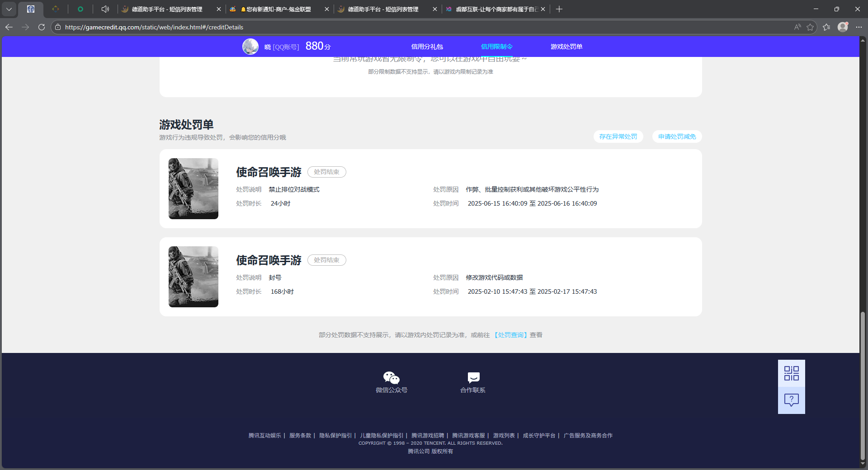Click the 存在异常处罚 button
The height and width of the screenshot is (470, 868).
point(618,136)
